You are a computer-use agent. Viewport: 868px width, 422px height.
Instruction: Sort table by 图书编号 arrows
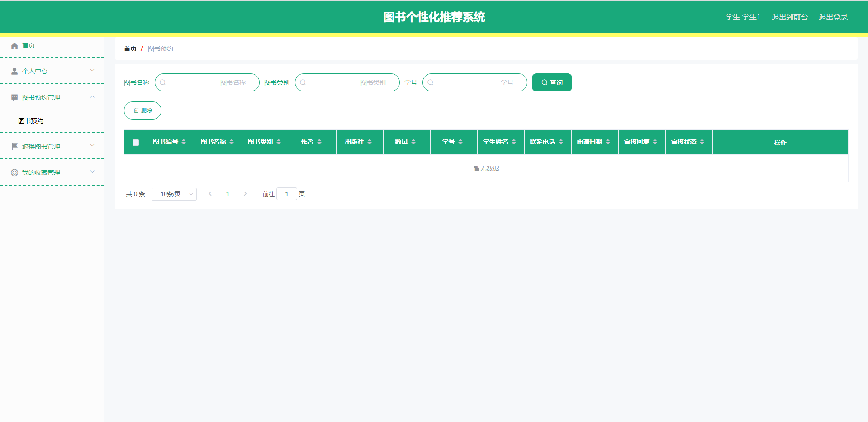pos(184,142)
